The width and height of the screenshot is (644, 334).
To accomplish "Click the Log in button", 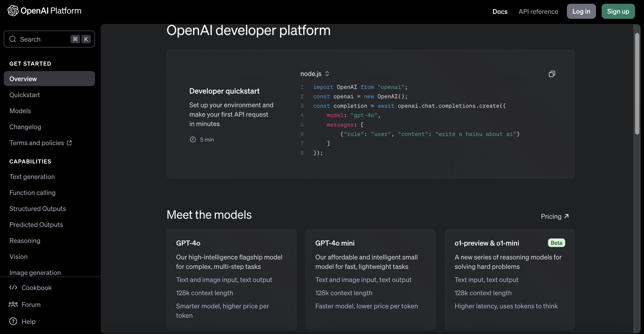I will point(581,11).
